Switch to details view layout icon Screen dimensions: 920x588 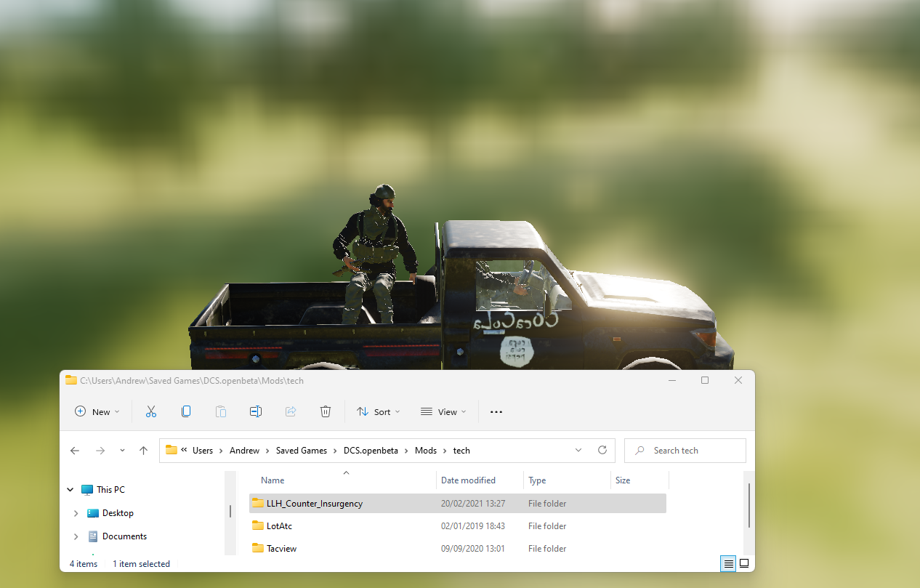[x=729, y=564]
